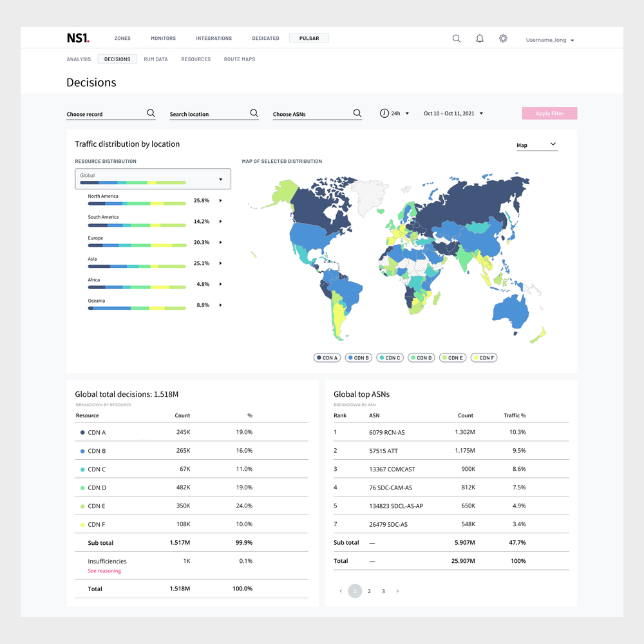Open the Username_long account menu
This screenshot has height=644, width=644.
(550, 40)
